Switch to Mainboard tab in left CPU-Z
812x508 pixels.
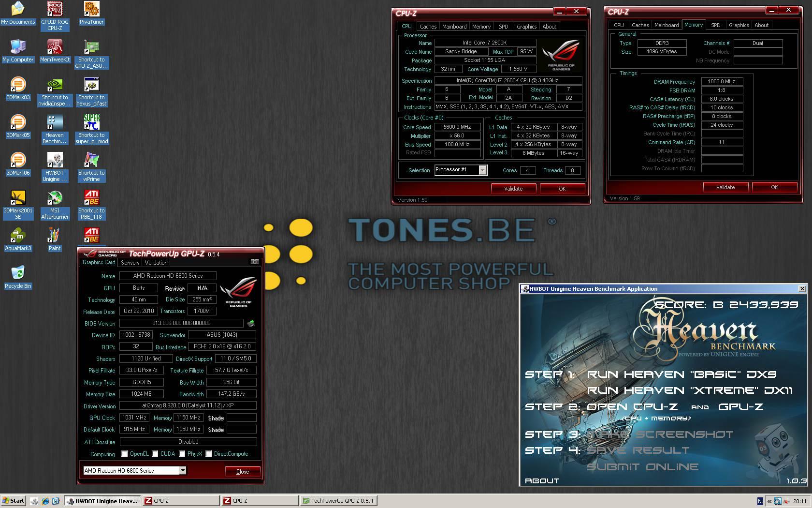coord(454,27)
